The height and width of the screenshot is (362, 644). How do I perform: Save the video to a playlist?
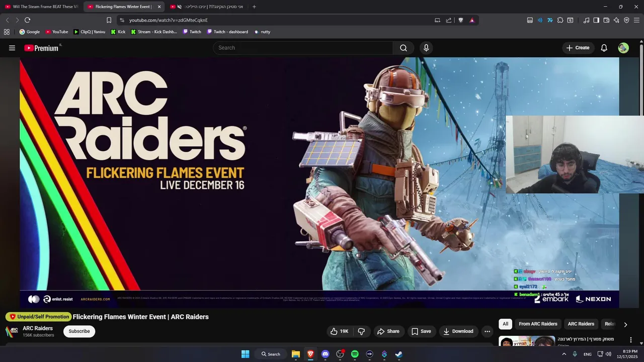pyautogui.click(x=421, y=331)
